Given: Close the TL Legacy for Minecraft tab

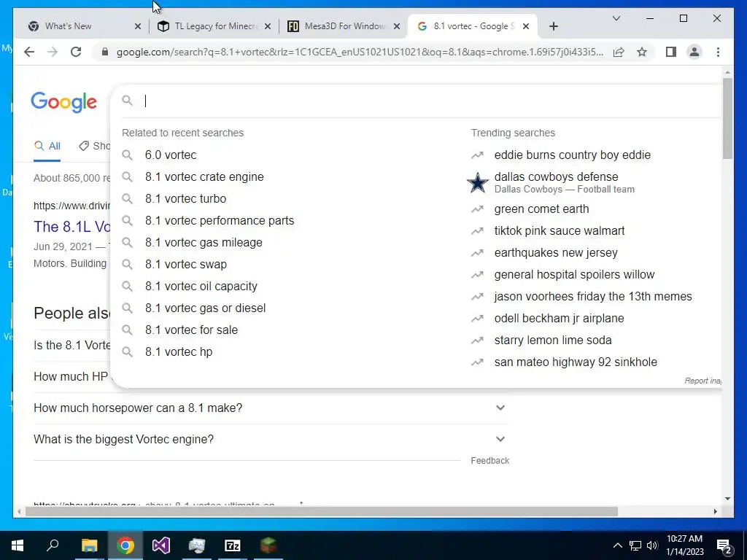Looking at the screenshot, I should click(x=268, y=26).
